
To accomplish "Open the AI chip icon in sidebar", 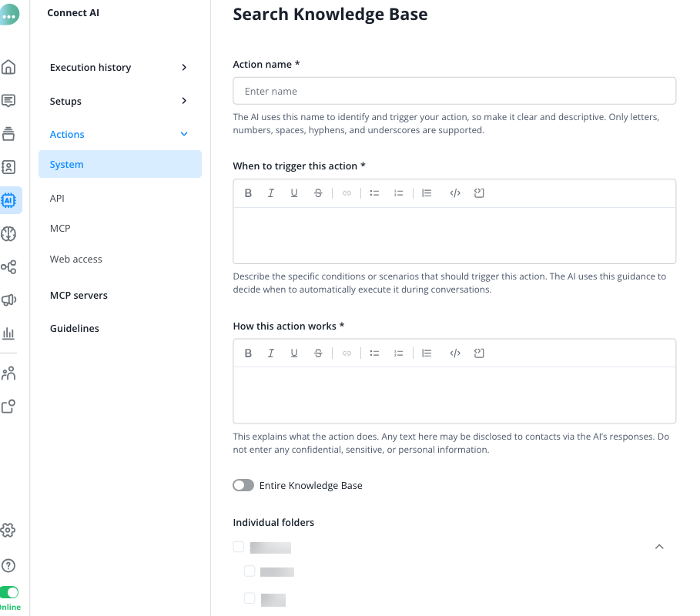I will [x=8, y=200].
